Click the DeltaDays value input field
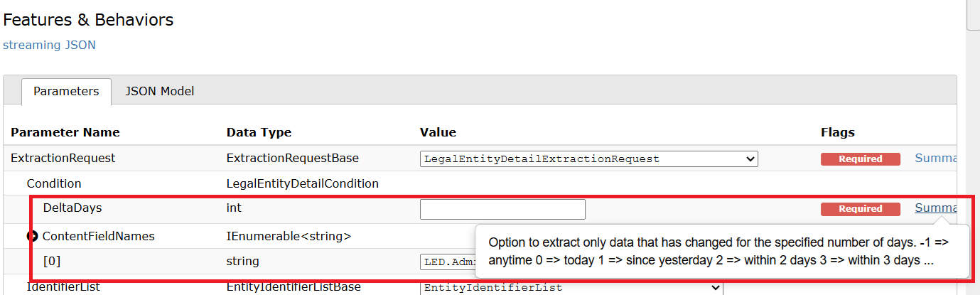Viewport: 980px width, 295px height. [502, 209]
